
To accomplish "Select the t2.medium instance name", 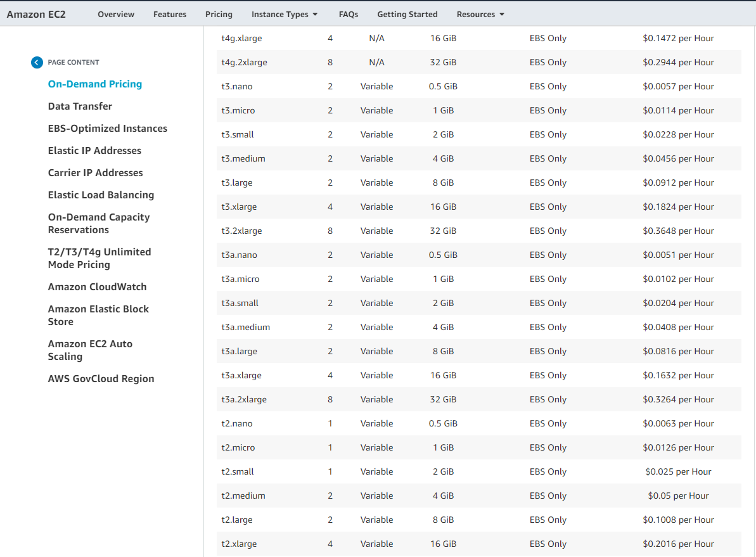I will (243, 496).
